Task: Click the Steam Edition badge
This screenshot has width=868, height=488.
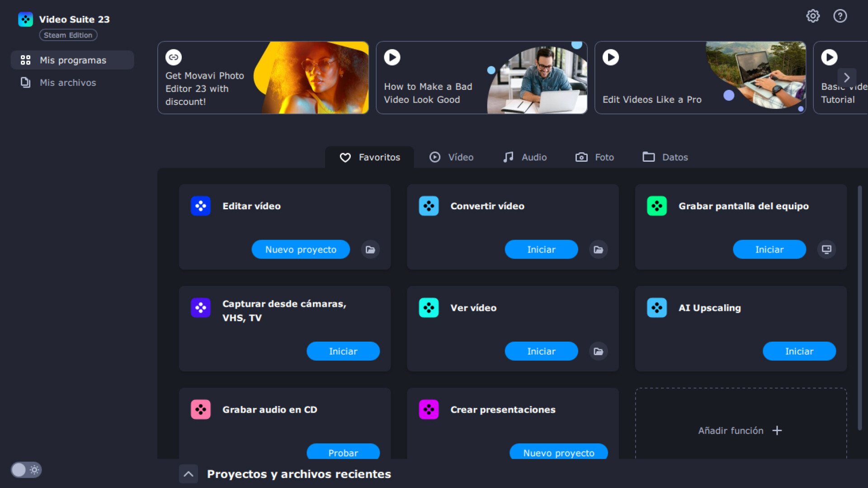Action: click(x=68, y=35)
